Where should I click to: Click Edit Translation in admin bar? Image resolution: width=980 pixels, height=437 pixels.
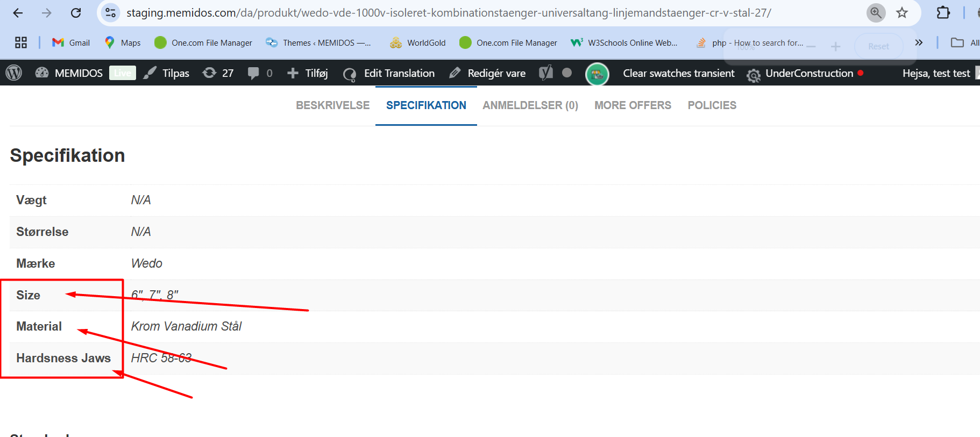point(389,73)
